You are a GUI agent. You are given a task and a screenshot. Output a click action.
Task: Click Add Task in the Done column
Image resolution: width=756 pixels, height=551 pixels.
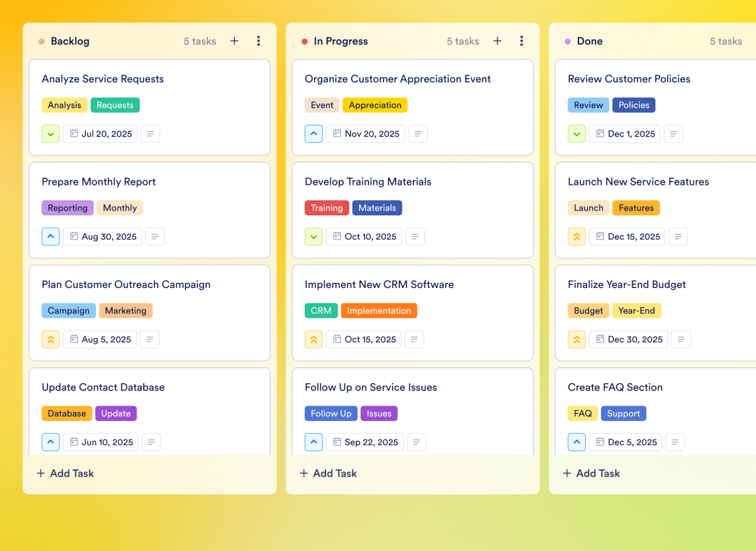tap(591, 473)
